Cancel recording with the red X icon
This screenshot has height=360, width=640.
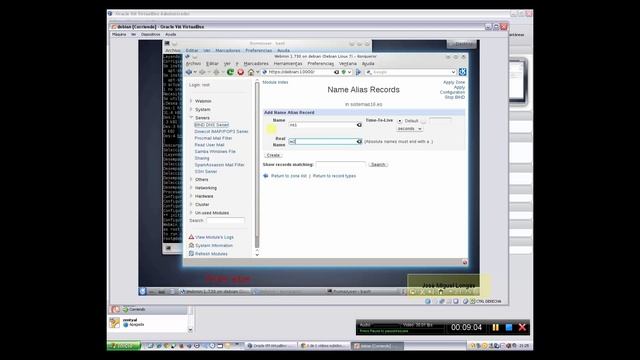click(x=522, y=327)
